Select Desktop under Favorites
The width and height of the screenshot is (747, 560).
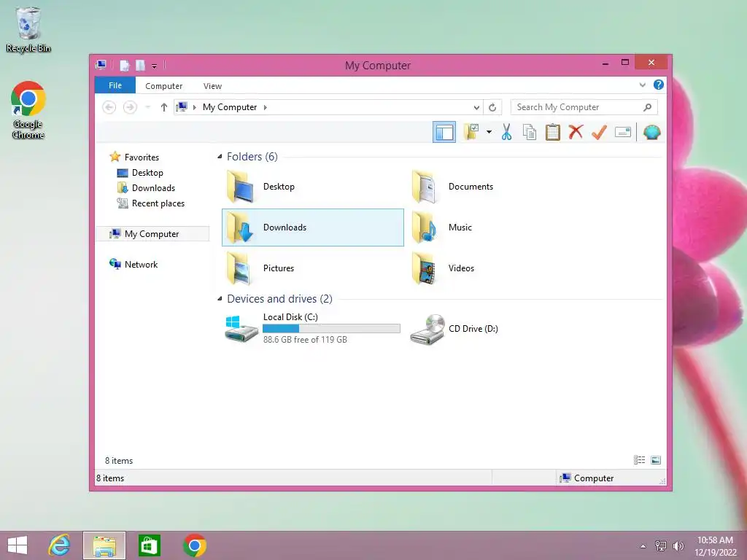(147, 172)
